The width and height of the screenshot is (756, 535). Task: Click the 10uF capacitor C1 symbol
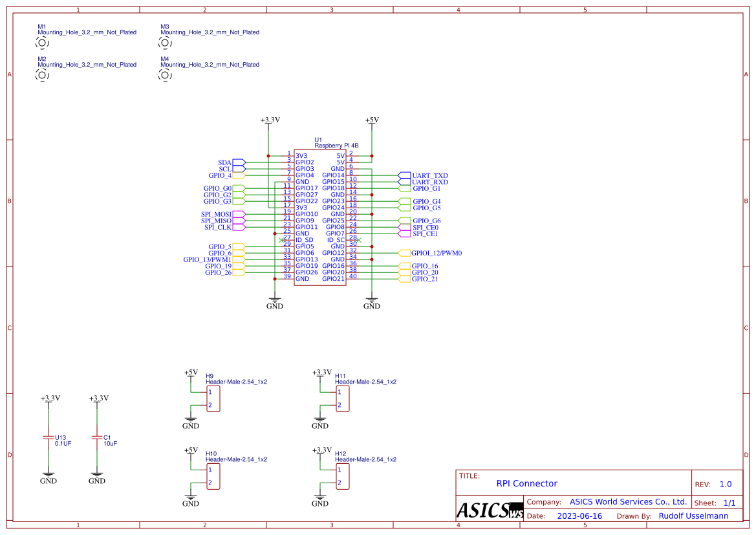tap(97, 437)
